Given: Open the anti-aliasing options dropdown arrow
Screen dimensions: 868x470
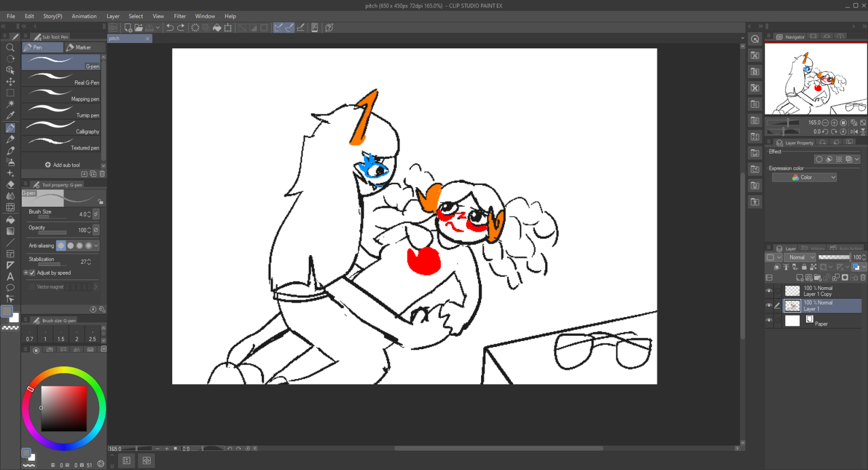Looking at the screenshot, I should pyautogui.click(x=96, y=246).
